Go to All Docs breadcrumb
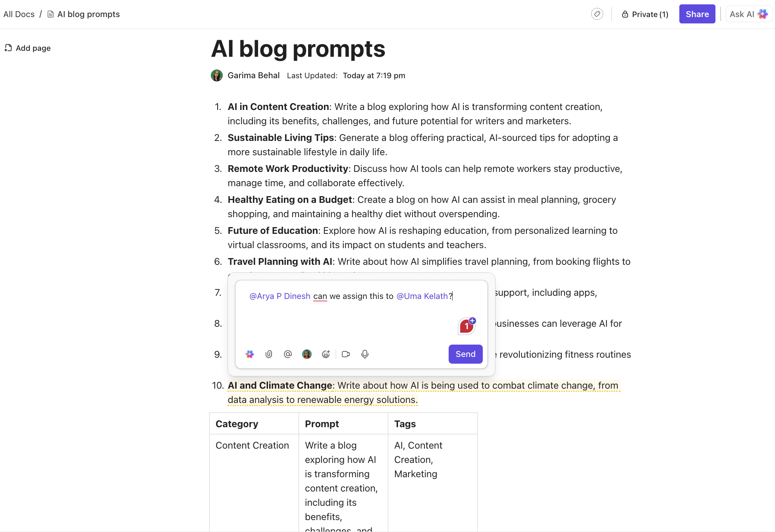The image size is (775, 532). pos(19,14)
